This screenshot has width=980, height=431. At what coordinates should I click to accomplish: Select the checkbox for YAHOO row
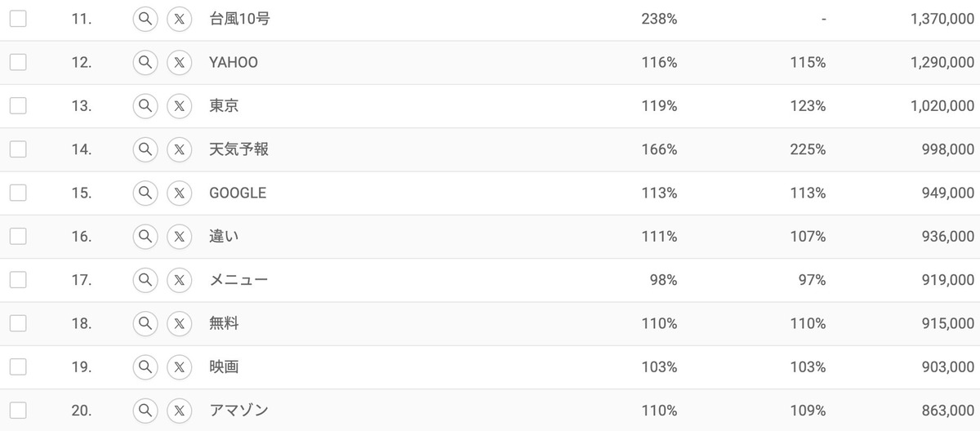(18, 62)
